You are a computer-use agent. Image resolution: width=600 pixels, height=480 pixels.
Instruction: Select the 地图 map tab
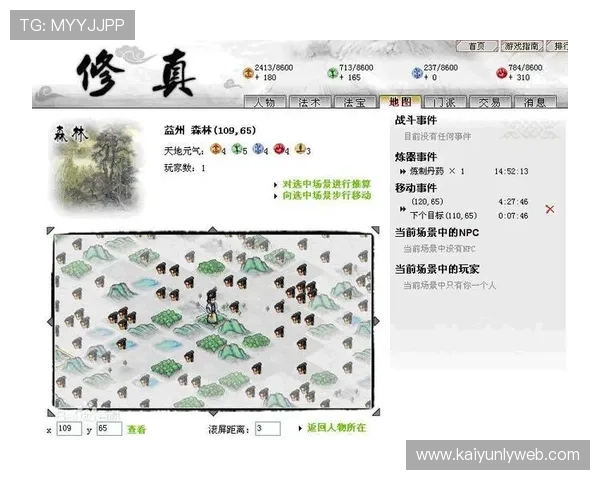coord(400,102)
